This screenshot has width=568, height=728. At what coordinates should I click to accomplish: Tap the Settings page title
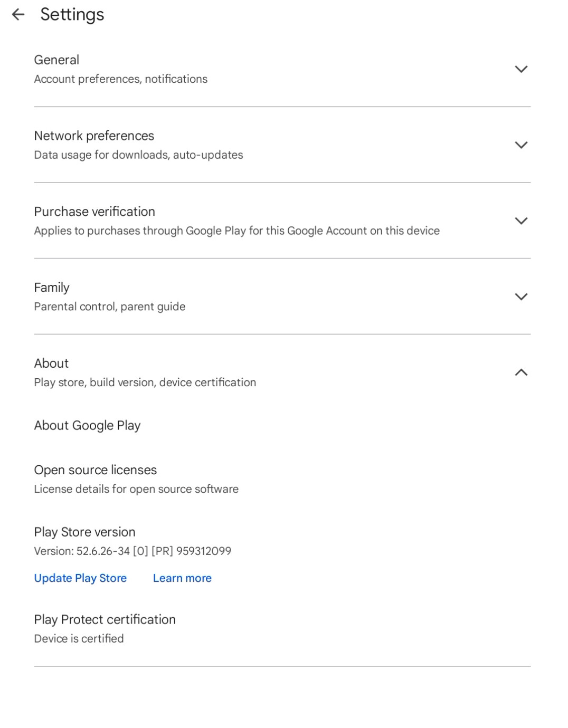[x=72, y=15]
